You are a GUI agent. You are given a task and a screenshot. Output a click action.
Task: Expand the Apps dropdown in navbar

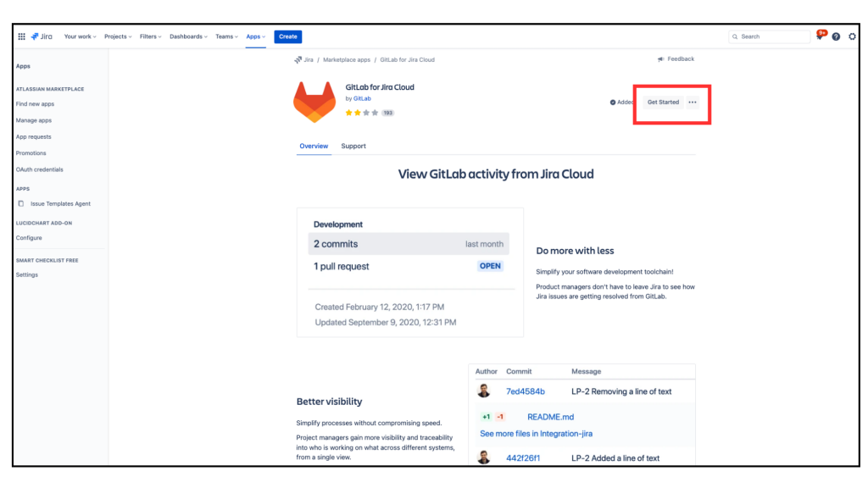(256, 36)
